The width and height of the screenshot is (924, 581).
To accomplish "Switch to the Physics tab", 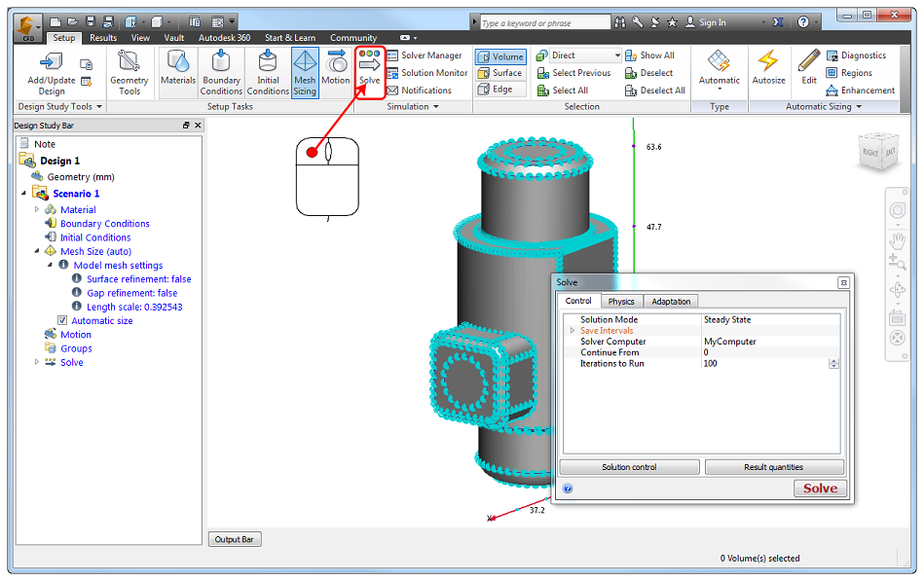I will [x=621, y=301].
